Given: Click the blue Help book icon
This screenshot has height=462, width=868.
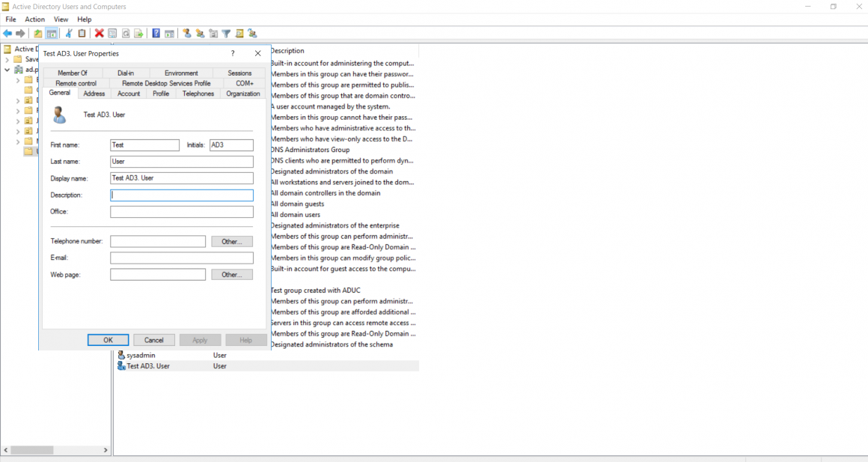Looking at the screenshot, I should (x=156, y=34).
